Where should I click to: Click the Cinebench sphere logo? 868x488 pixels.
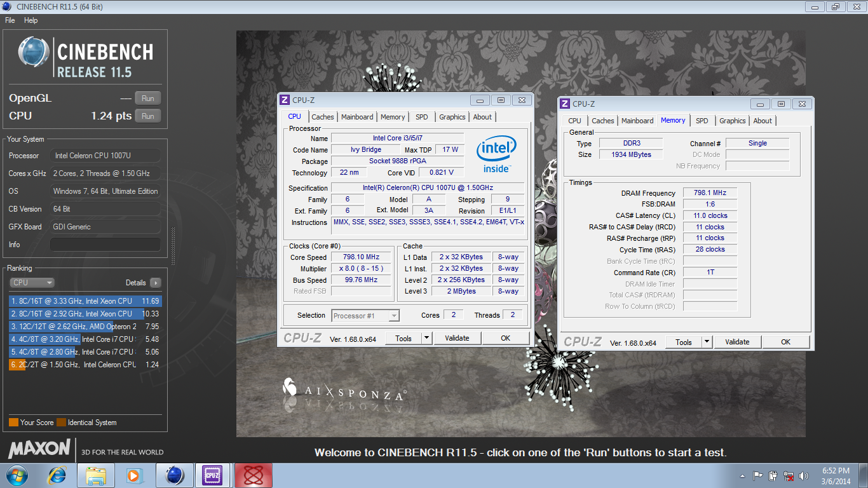[34, 53]
